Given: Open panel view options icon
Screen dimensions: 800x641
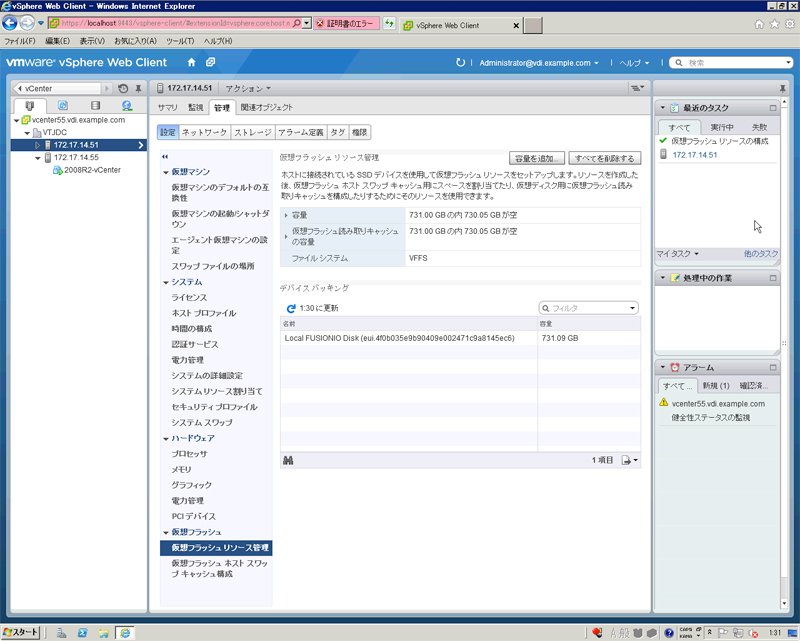Looking at the screenshot, I should (x=637, y=88).
